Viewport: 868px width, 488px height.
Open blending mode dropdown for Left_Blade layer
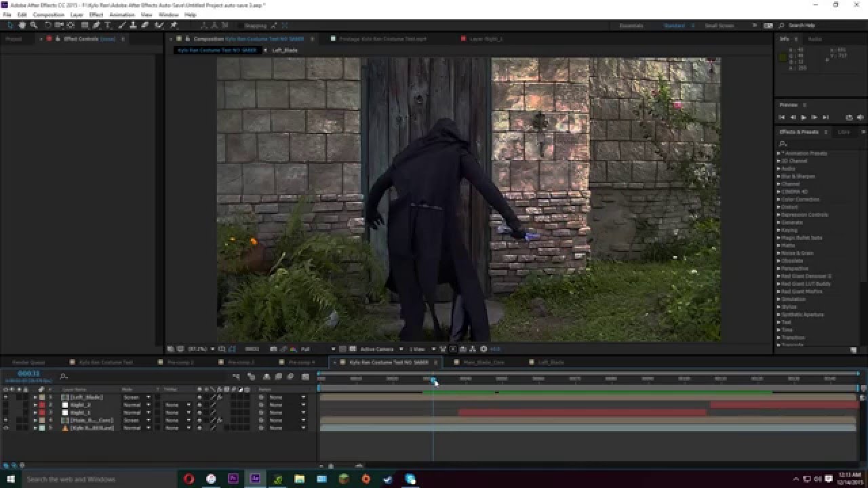click(x=136, y=397)
